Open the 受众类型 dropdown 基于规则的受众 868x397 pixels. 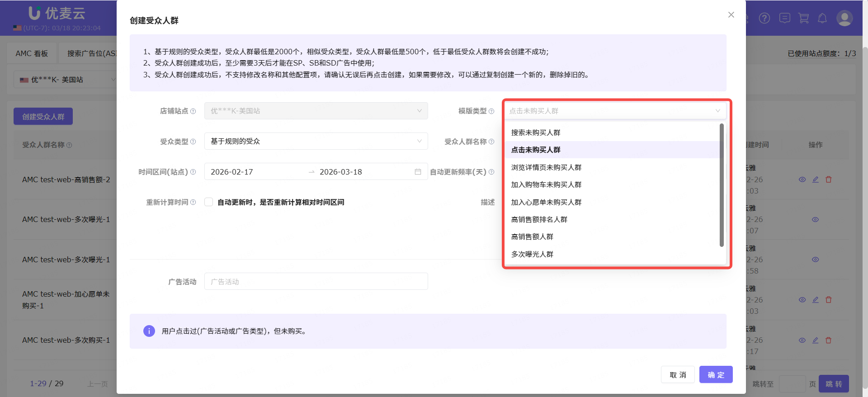click(316, 141)
